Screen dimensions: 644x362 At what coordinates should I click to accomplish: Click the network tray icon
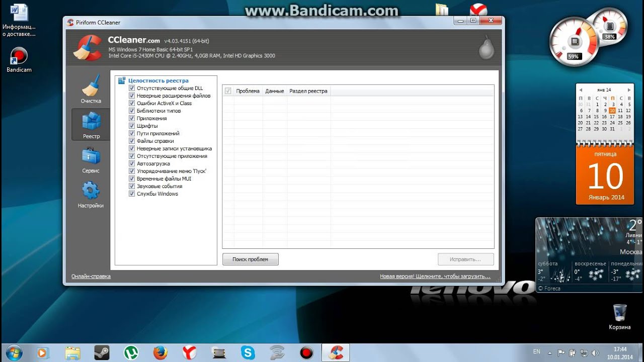pyautogui.click(x=584, y=352)
